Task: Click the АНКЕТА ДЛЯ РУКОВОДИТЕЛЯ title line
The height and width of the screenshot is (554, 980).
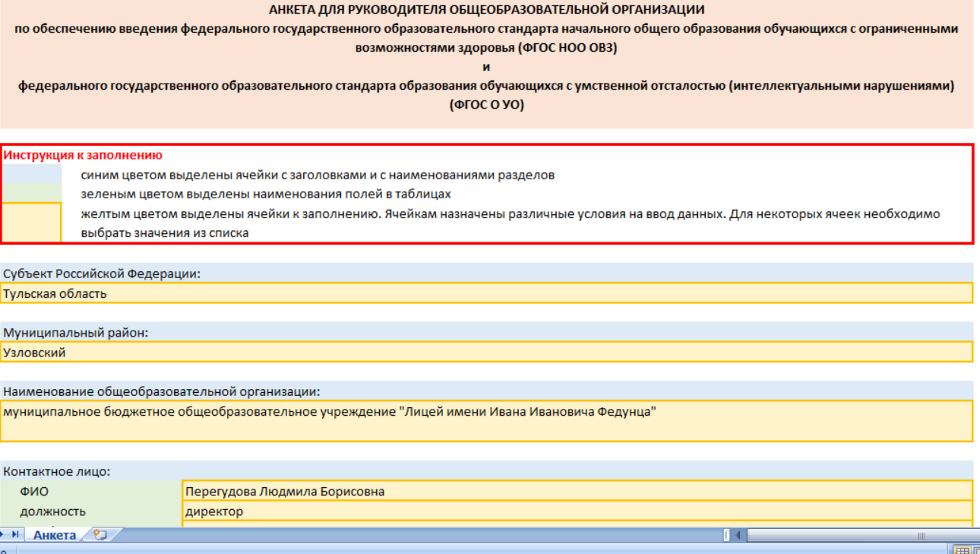Action: pyautogui.click(x=486, y=10)
